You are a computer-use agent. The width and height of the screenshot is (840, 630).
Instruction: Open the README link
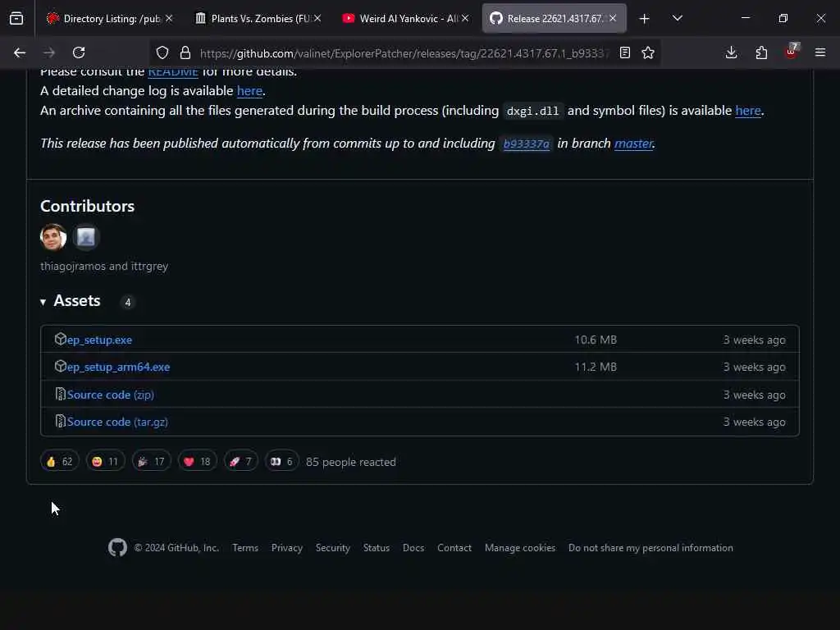tap(173, 72)
